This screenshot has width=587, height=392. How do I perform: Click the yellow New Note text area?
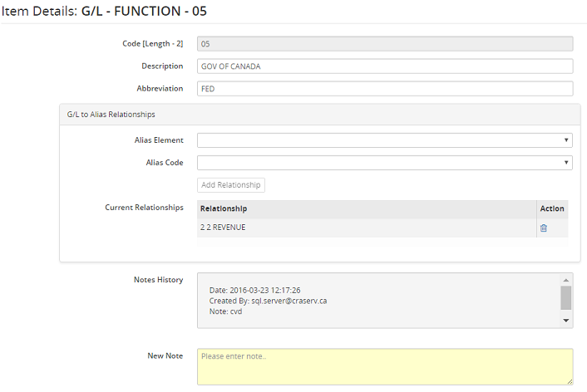point(384,366)
